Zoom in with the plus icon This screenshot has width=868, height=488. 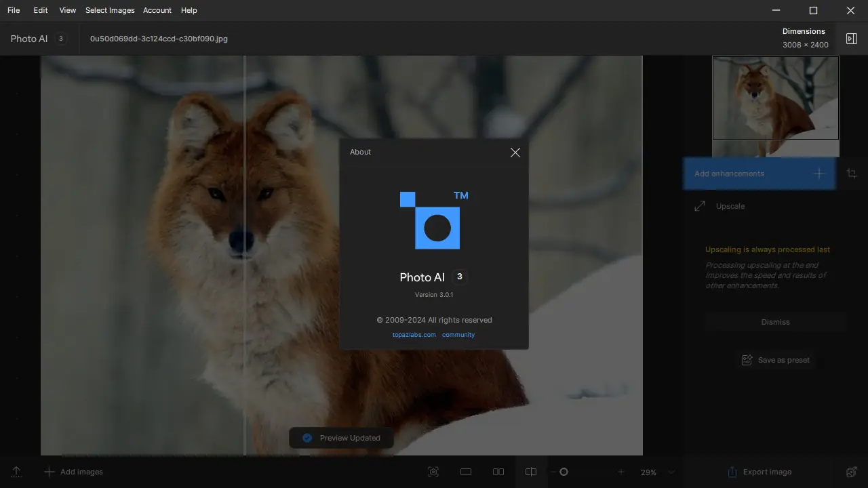click(620, 472)
